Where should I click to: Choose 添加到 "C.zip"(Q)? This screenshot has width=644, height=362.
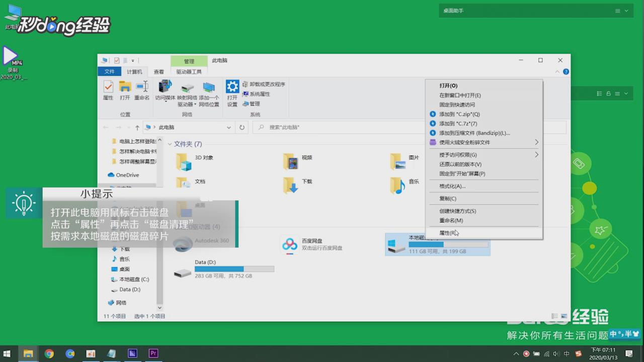(x=484, y=114)
